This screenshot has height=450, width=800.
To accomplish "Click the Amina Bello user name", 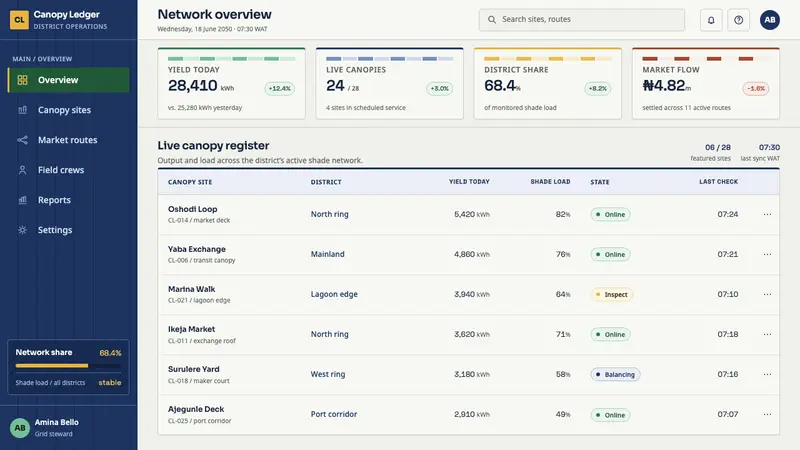I will [57, 422].
